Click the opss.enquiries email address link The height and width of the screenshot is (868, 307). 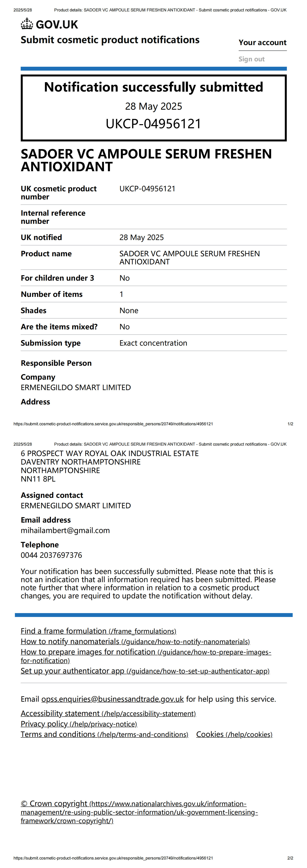(112, 699)
